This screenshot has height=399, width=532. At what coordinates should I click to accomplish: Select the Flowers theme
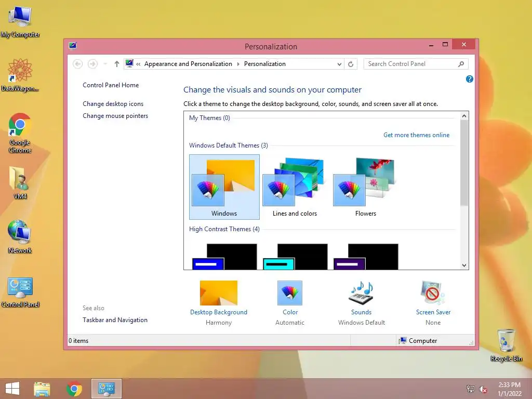pos(365,187)
